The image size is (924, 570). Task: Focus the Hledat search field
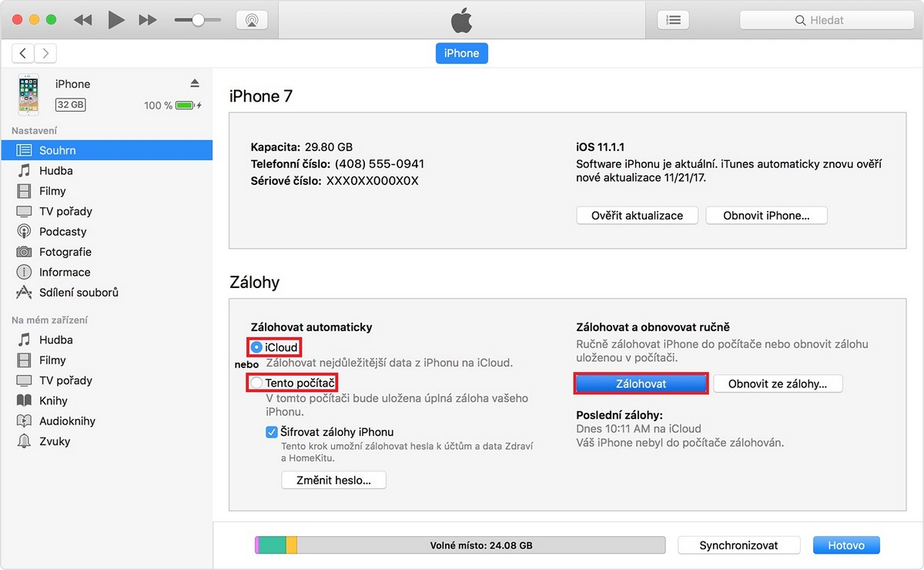click(826, 20)
